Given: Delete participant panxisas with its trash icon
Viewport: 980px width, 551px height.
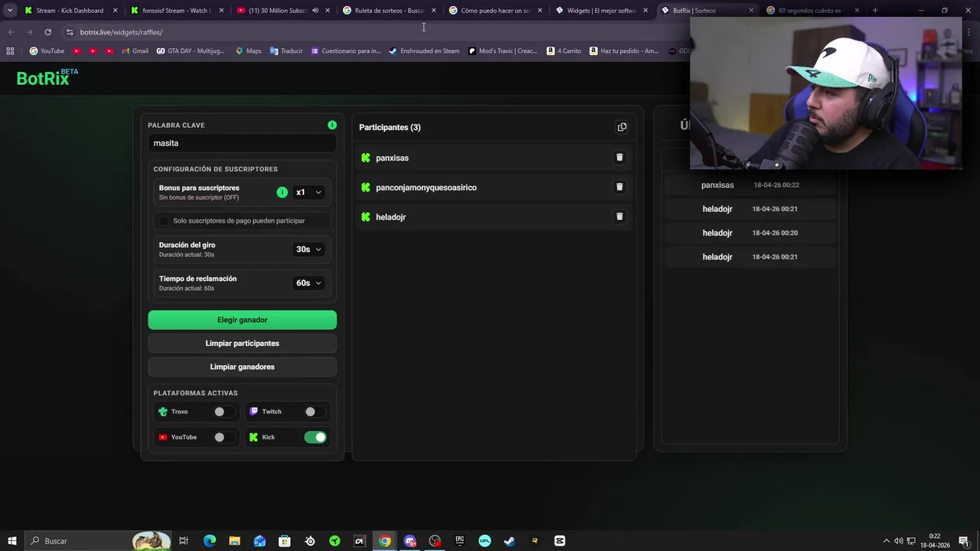Looking at the screenshot, I should click(x=619, y=158).
